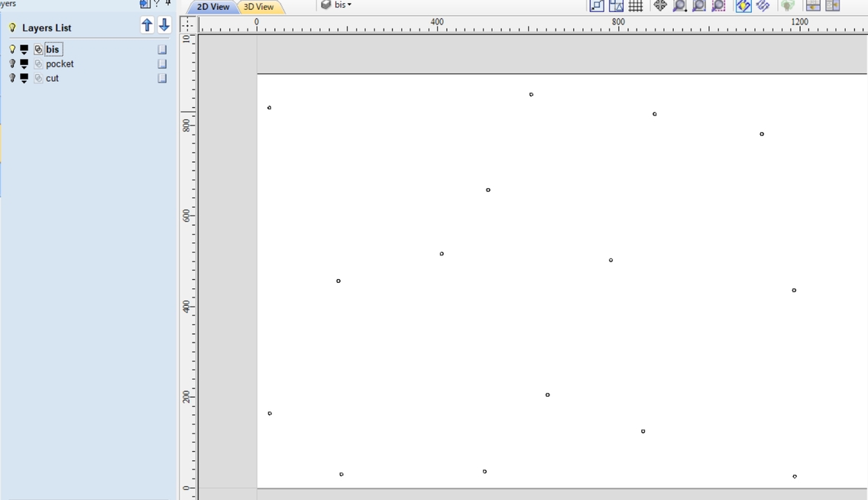Toggle the snap grid display
Viewport: 868px width, 500px height.
click(x=636, y=5)
